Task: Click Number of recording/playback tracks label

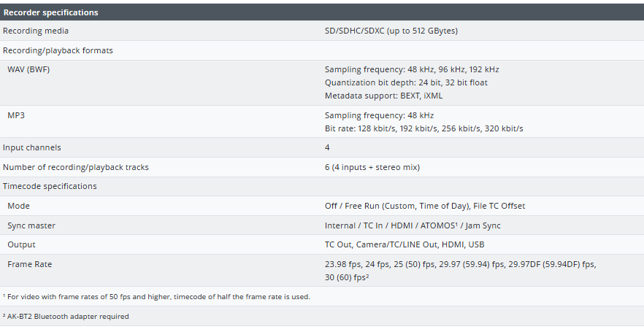Action: pyautogui.click(x=76, y=167)
